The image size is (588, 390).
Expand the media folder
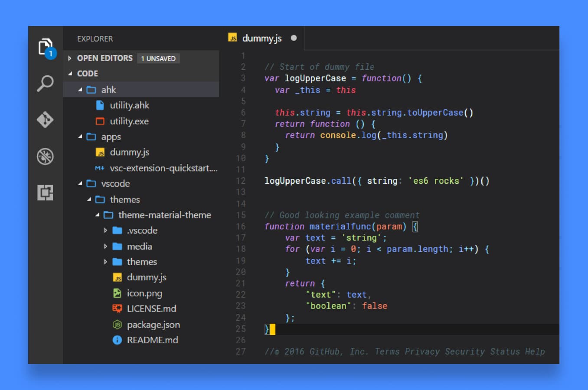point(106,246)
